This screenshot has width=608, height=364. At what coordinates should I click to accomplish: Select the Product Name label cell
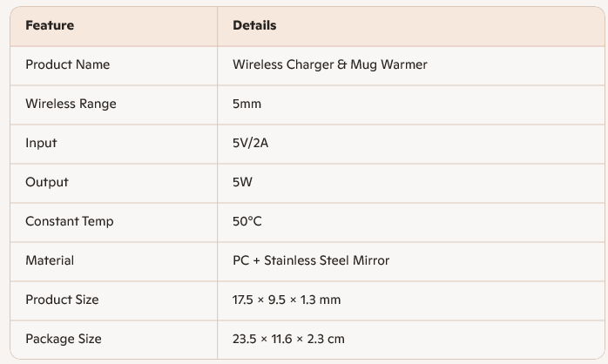[67, 64]
